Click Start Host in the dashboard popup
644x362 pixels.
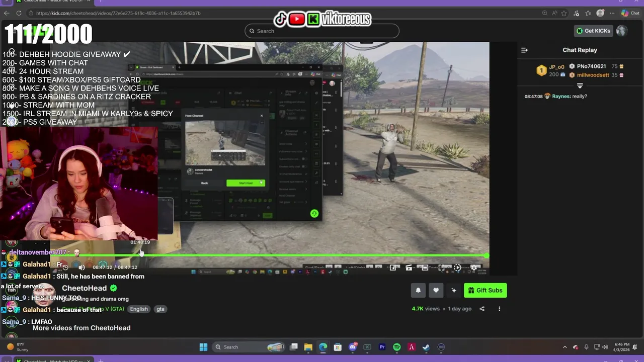[x=246, y=183]
